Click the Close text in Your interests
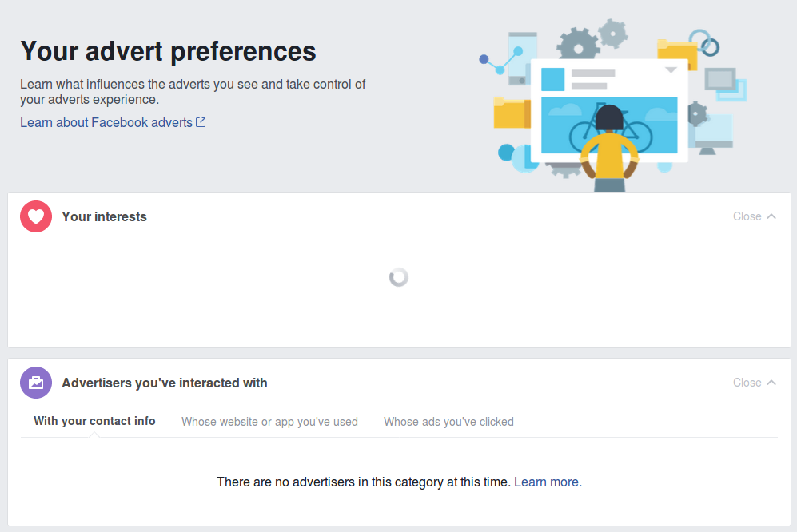 [x=747, y=216]
